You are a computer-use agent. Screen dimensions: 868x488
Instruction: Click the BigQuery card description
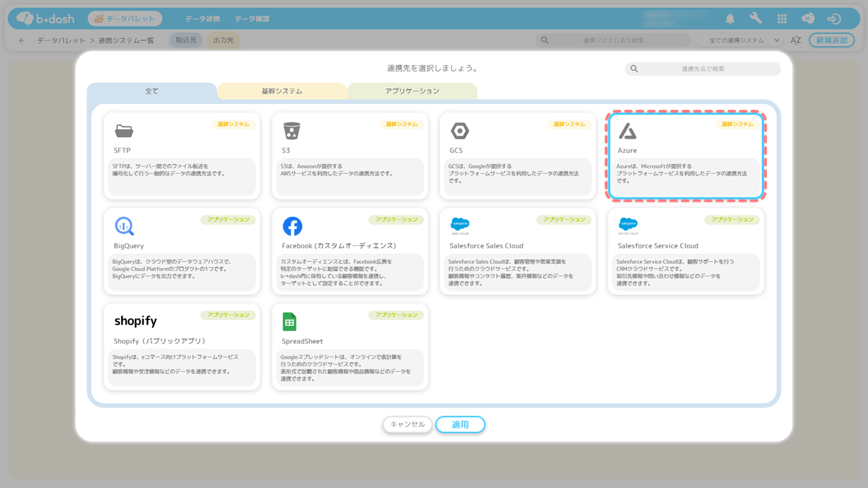click(x=182, y=272)
